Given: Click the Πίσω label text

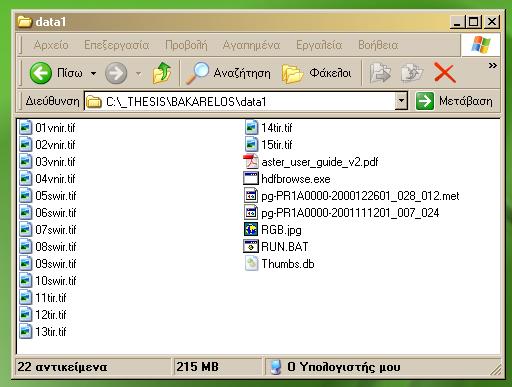Looking at the screenshot, I should (x=70, y=73).
